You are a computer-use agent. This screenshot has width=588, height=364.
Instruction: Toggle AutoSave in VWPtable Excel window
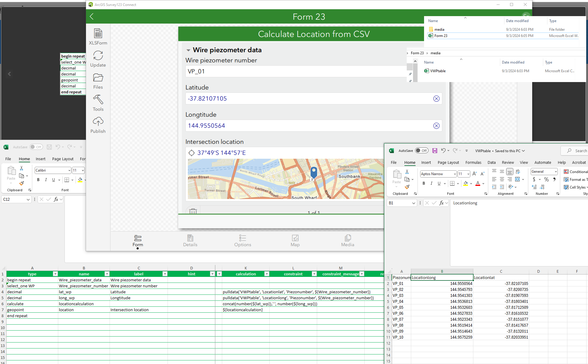(421, 151)
